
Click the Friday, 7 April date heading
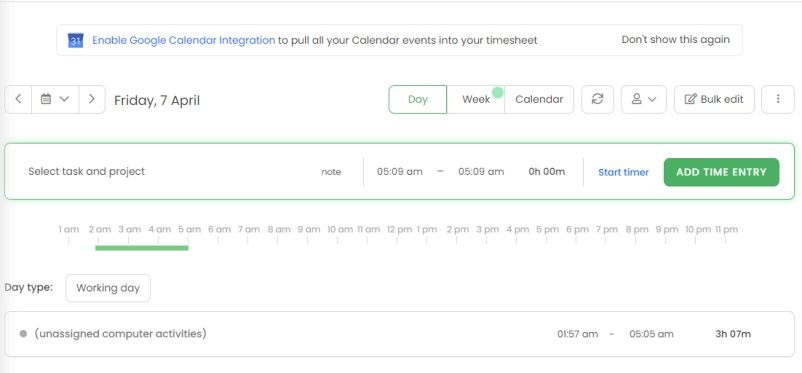point(157,100)
